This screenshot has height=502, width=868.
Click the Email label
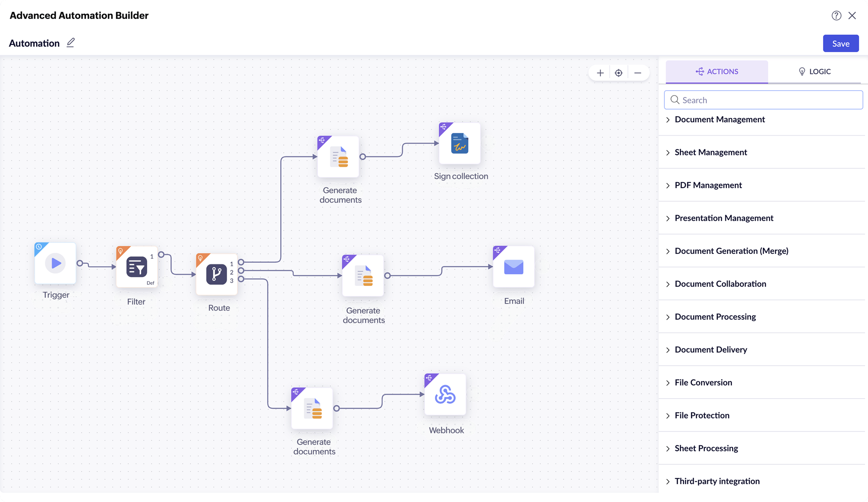(x=514, y=301)
